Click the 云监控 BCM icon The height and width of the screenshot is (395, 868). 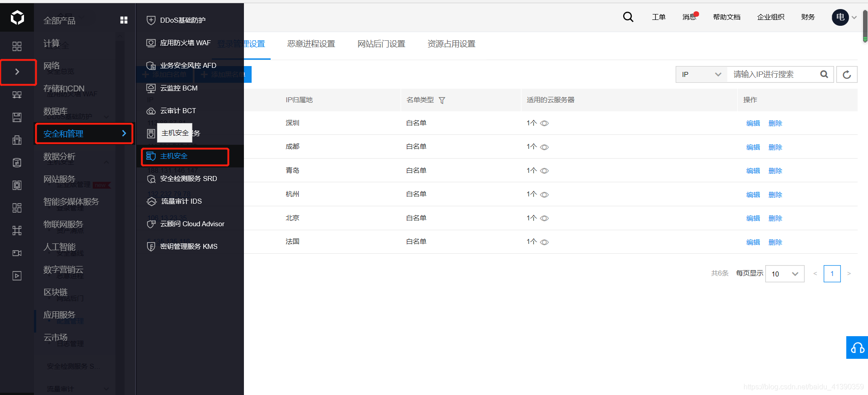(x=151, y=88)
